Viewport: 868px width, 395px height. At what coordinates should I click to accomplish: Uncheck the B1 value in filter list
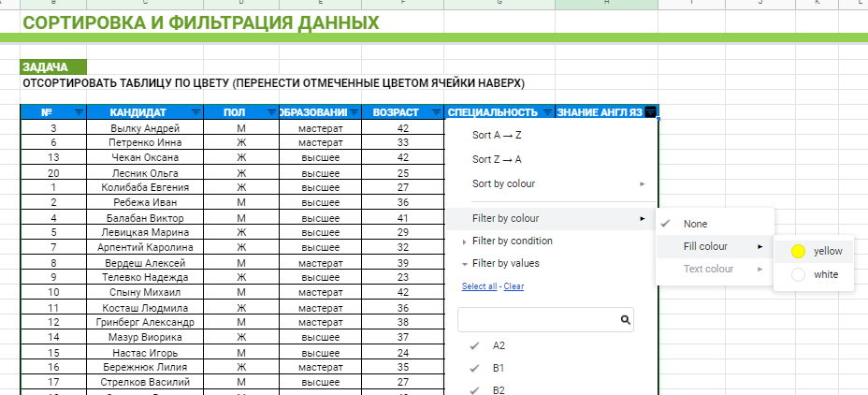[x=474, y=368]
